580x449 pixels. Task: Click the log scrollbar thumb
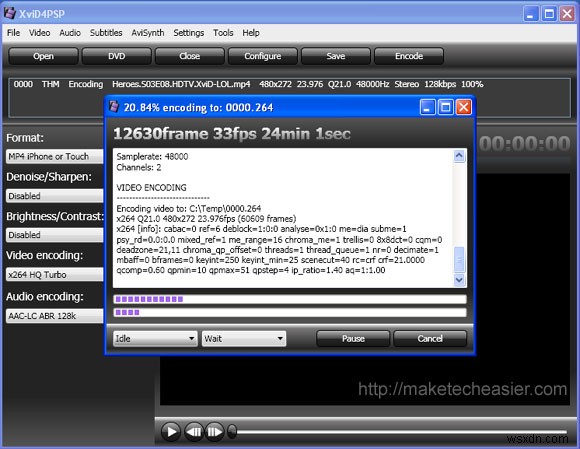459,259
